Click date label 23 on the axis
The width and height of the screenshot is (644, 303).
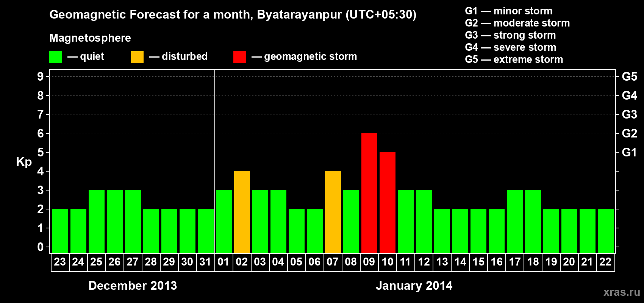click(60, 262)
